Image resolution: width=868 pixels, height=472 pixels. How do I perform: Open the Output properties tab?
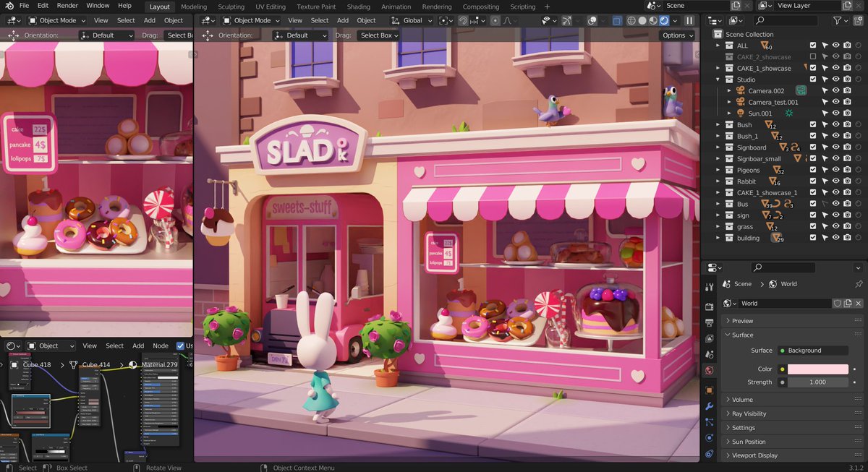(x=709, y=322)
